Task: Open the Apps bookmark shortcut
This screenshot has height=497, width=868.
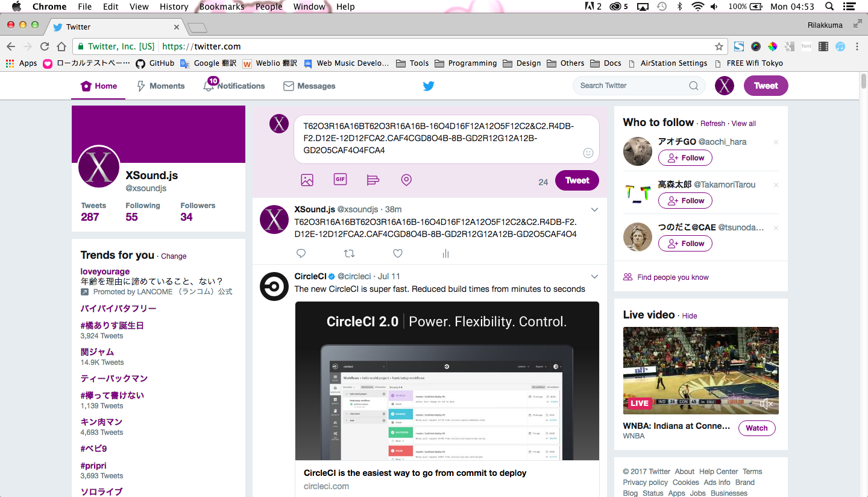Action: coord(22,63)
